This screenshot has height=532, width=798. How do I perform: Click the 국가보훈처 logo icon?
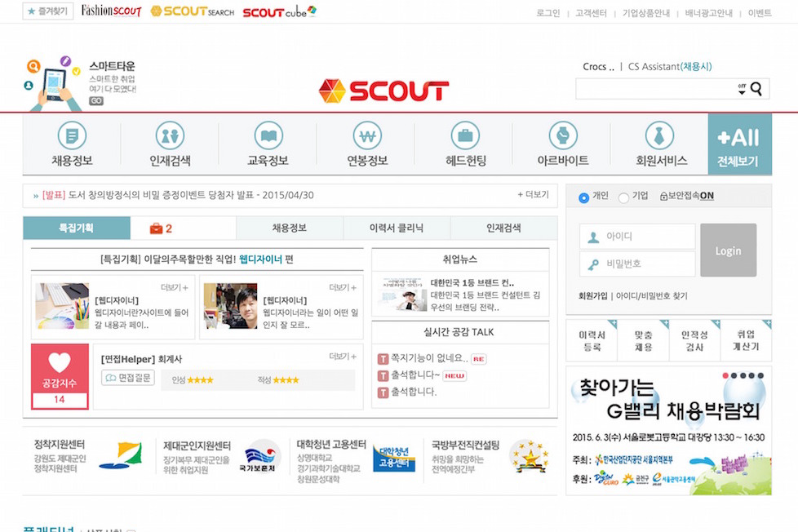(x=259, y=455)
